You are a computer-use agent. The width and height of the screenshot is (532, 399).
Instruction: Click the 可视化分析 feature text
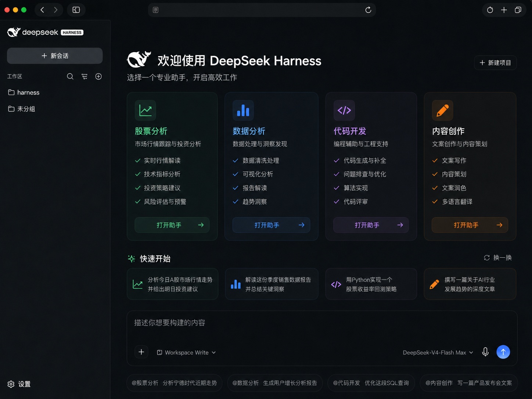coord(258,174)
